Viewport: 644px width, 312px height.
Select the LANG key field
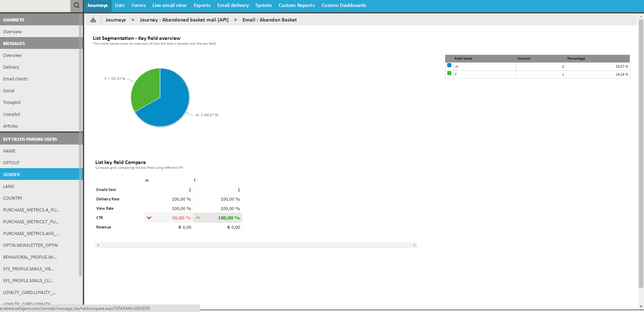pyautogui.click(x=9, y=187)
